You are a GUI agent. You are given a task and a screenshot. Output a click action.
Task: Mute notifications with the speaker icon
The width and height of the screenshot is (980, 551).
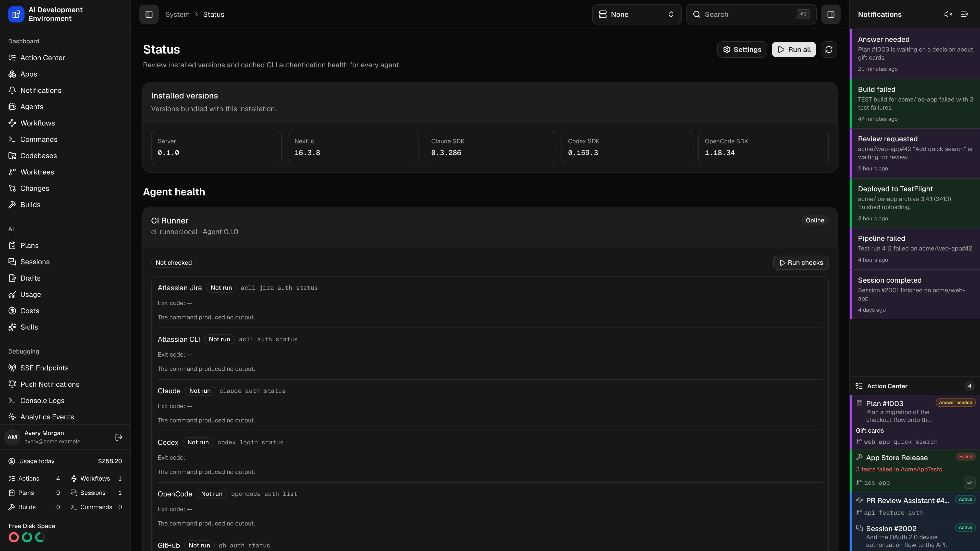pos(948,15)
